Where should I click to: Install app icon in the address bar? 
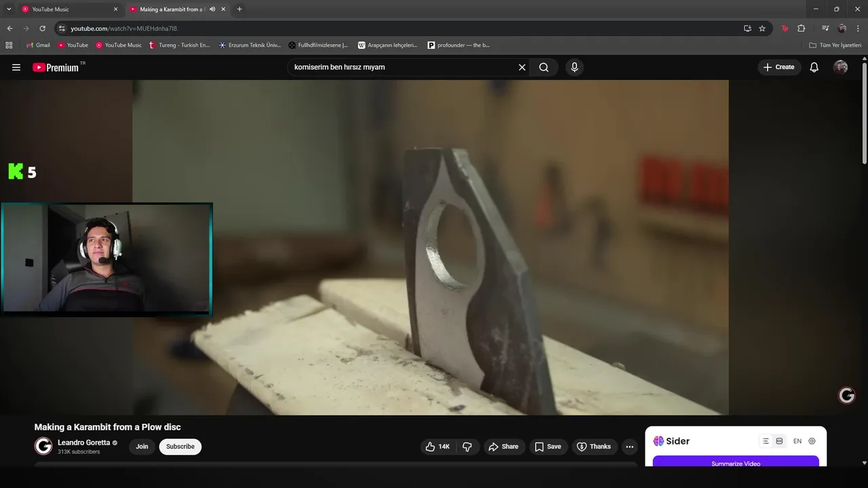coord(747,28)
